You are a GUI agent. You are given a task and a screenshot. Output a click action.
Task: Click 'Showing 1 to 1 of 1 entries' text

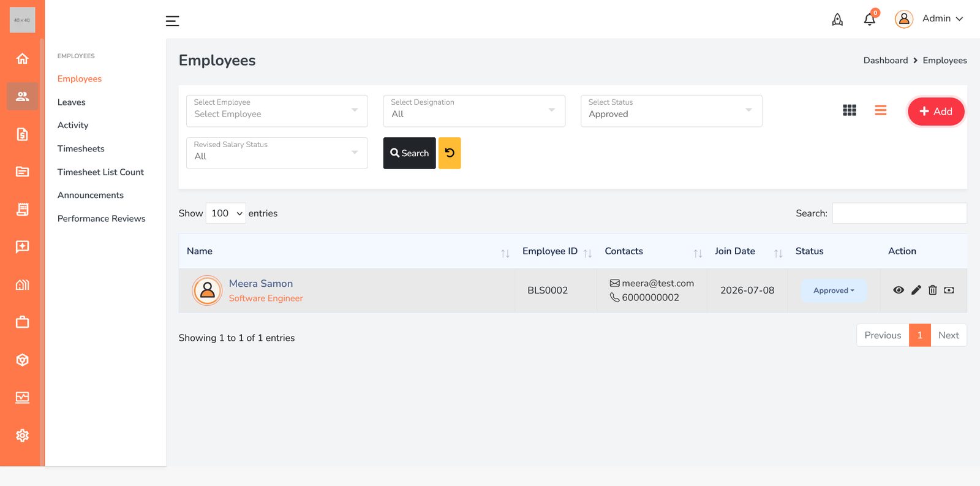pyautogui.click(x=236, y=338)
